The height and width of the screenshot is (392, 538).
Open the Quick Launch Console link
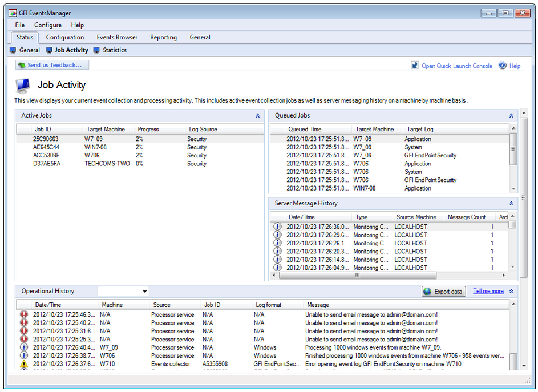tap(457, 66)
